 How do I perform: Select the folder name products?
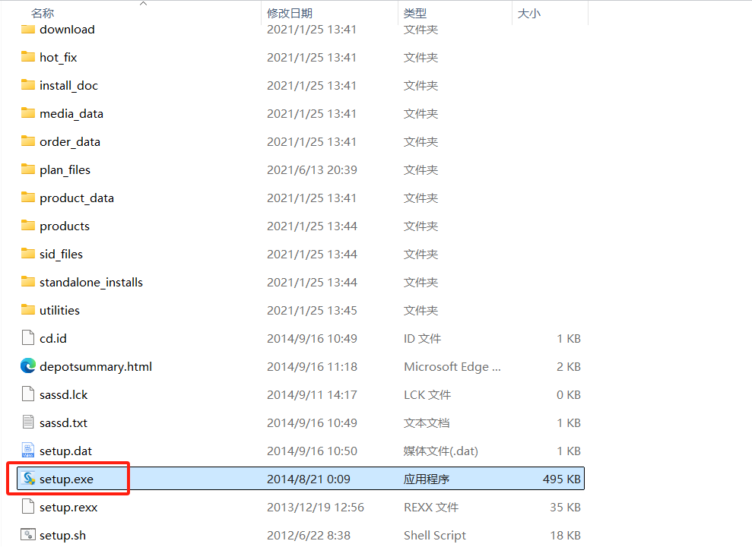65,226
